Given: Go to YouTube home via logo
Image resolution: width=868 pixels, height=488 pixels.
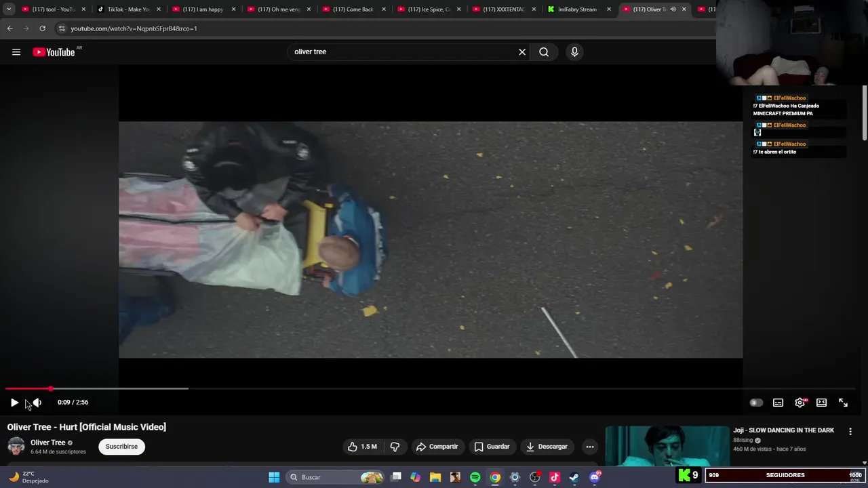Looking at the screenshot, I should click(54, 52).
